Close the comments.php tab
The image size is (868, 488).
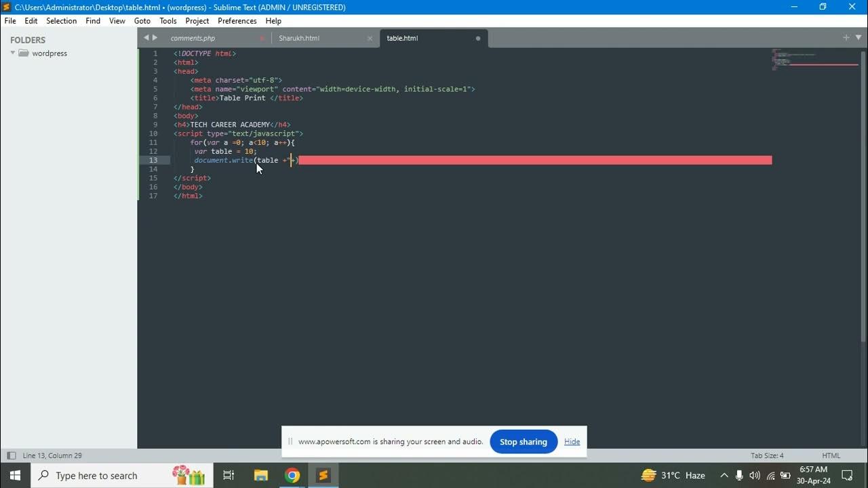(262, 39)
